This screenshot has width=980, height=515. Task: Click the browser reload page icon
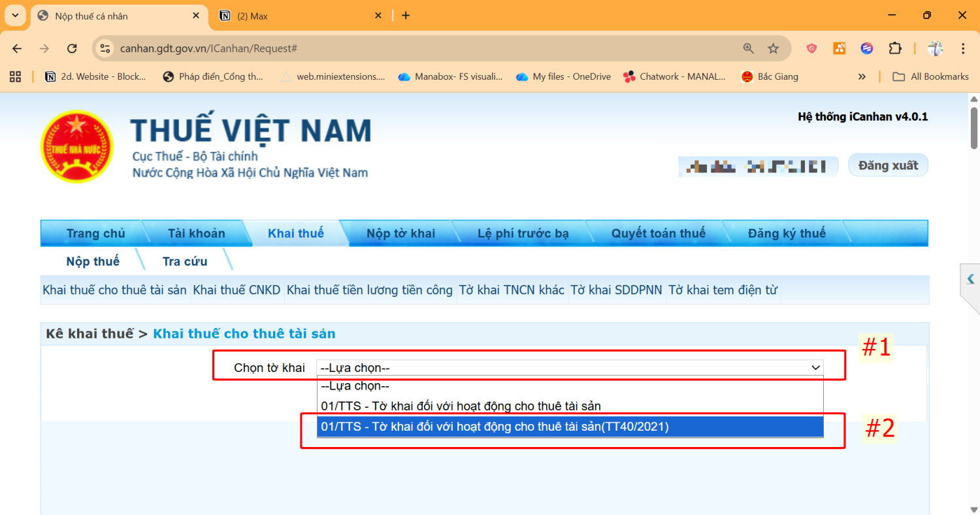click(73, 48)
